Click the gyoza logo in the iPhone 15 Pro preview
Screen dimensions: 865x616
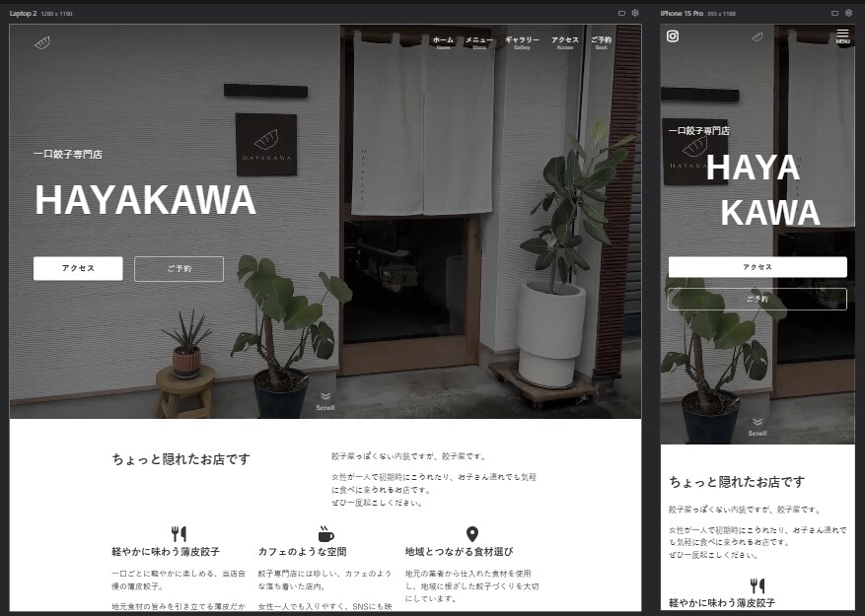point(757,36)
